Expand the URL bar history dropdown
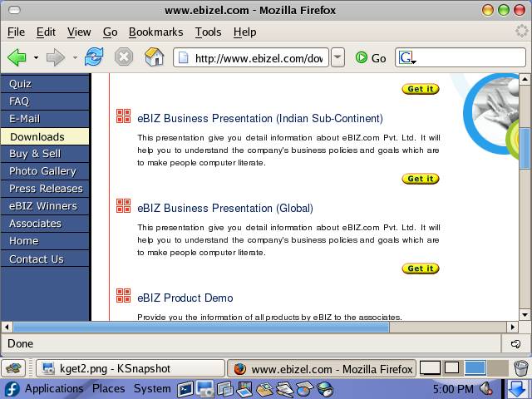Viewport: 532px width, 399px height. click(x=337, y=57)
